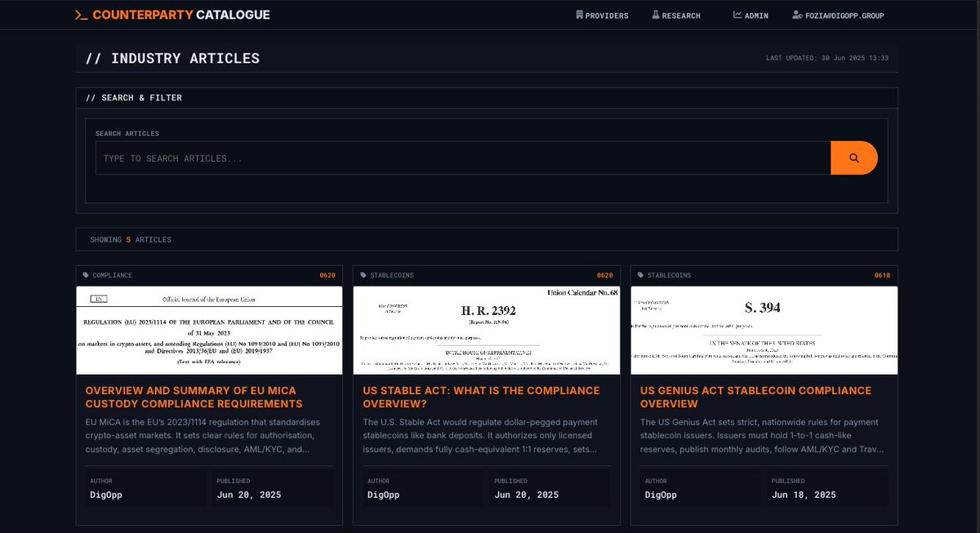Click the EU MiCA article summary text

[x=203, y=436]
